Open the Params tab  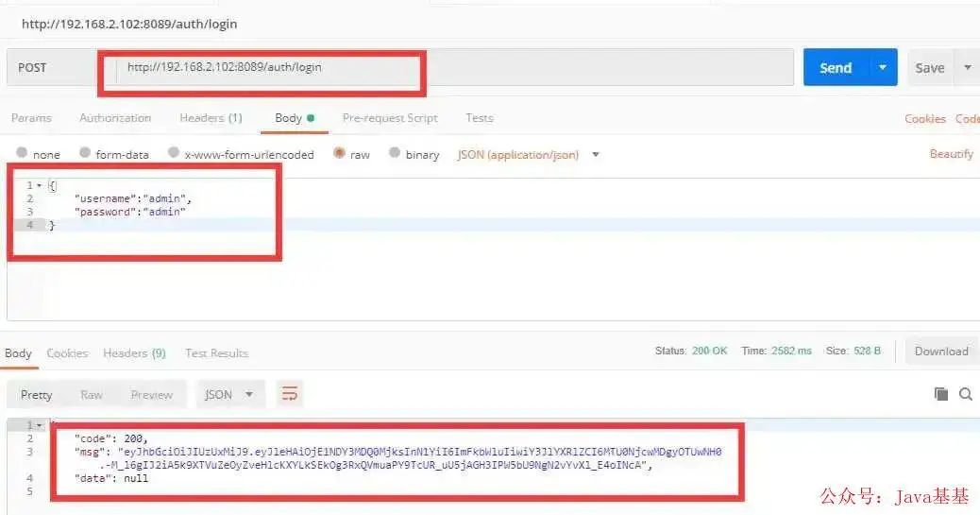click(31, 117)
